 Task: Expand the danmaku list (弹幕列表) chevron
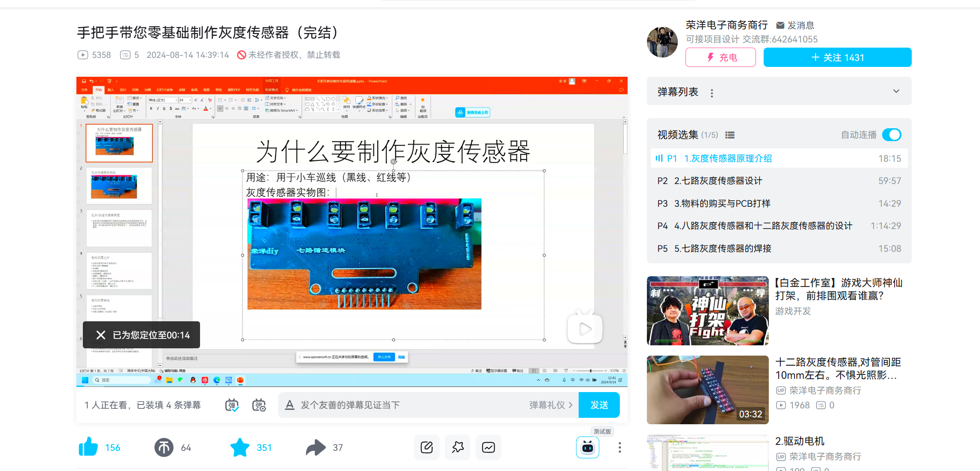(896, 91)
